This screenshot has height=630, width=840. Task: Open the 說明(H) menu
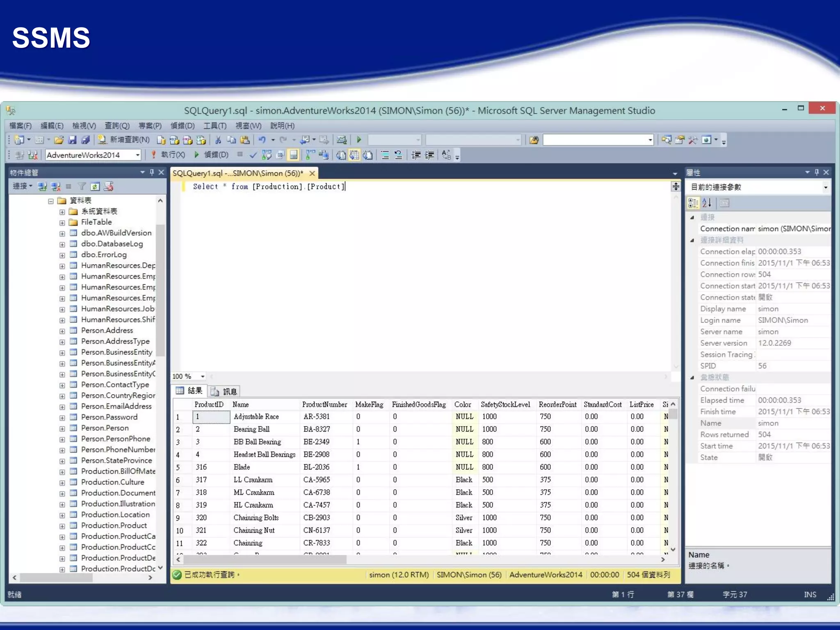[282, 126]
